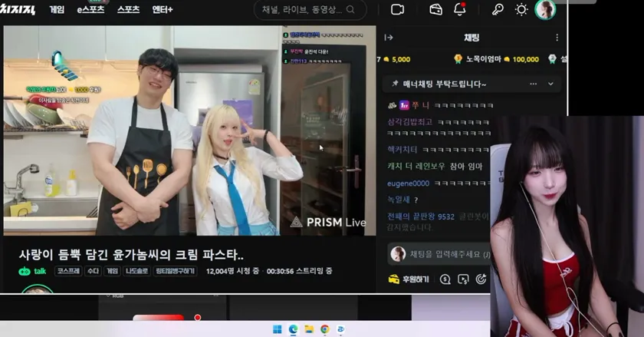Select the 코스프레 tag

pyautogui.click(x=68, y=271)
